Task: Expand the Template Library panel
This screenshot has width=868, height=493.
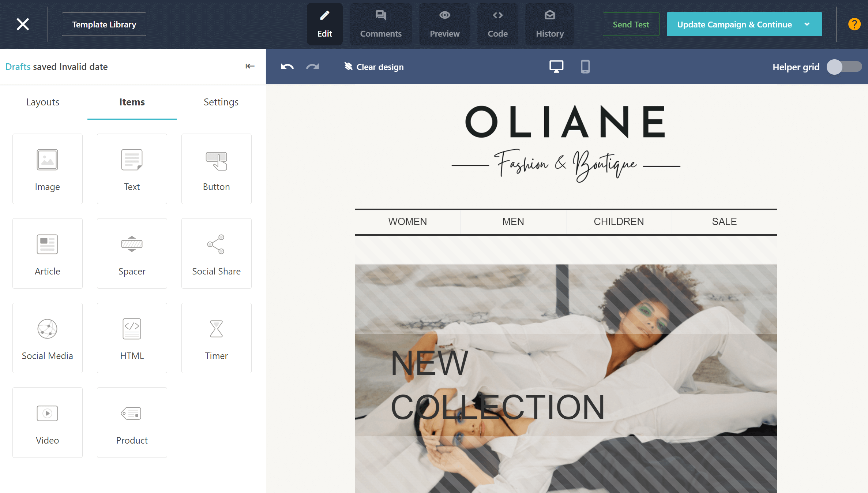Action: click(x=105, y=25)
